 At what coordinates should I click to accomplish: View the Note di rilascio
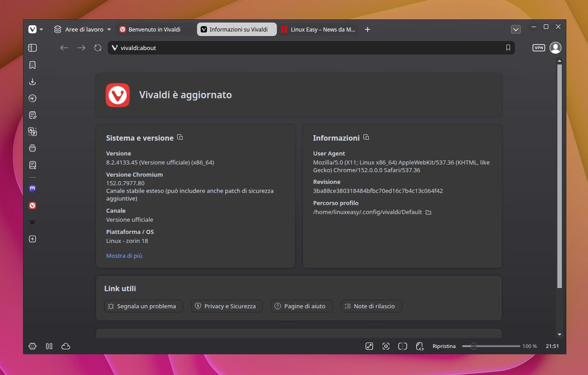click(x=371, y=306)
